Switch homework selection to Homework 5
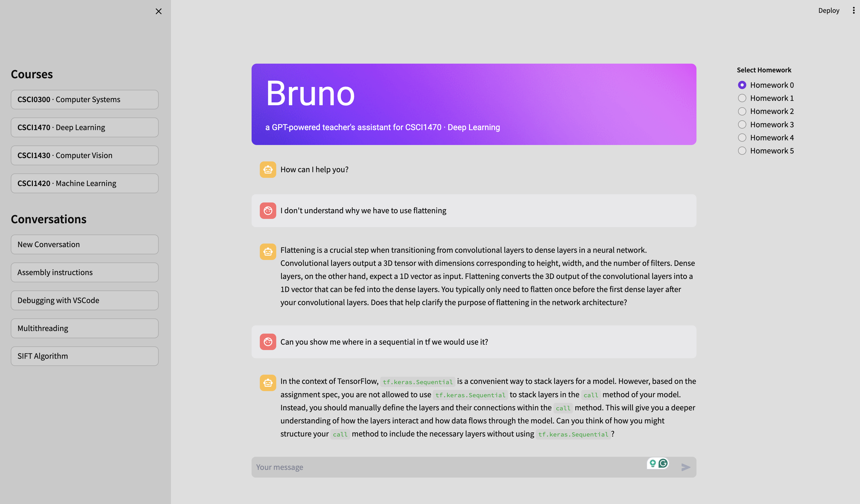860x504 pixels. [x=742, y=150]
